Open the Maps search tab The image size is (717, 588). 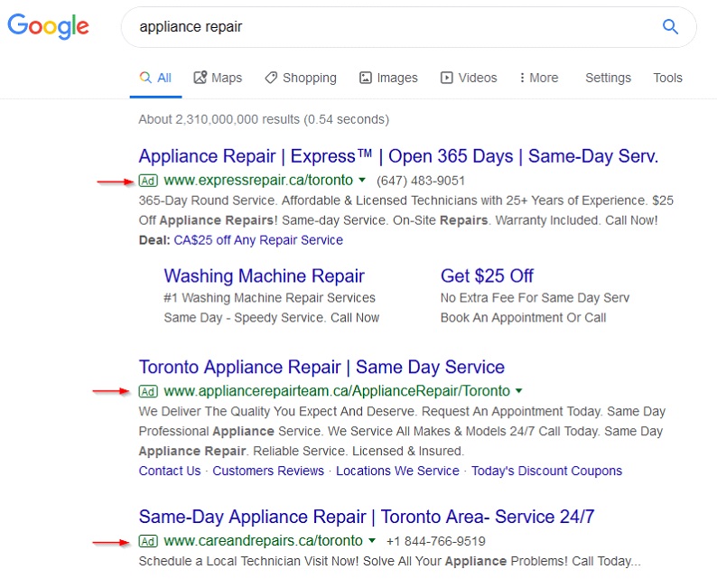click(218, 78)
